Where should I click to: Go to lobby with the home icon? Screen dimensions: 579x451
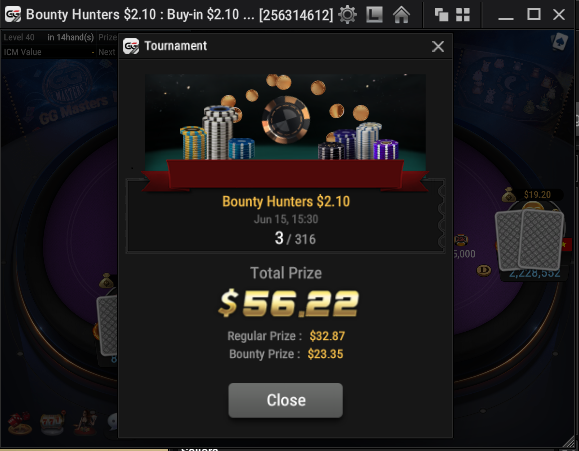pos(401,15)
